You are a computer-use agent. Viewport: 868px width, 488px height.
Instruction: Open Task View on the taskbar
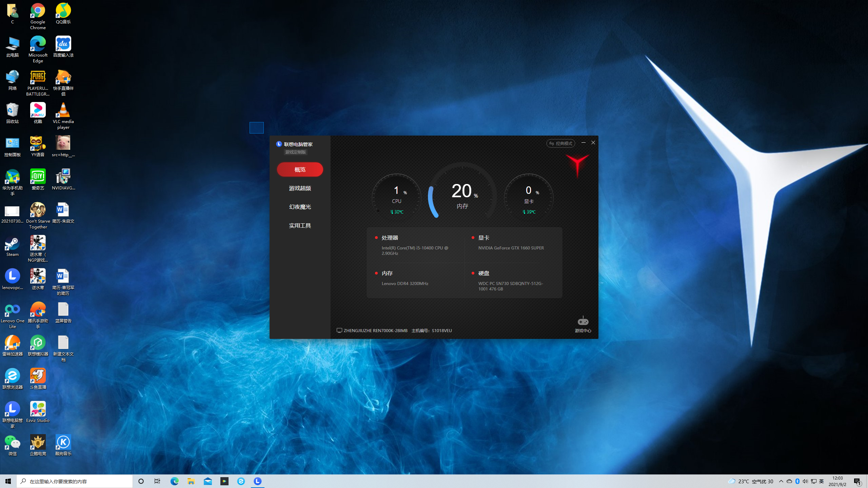pos(157,481)
